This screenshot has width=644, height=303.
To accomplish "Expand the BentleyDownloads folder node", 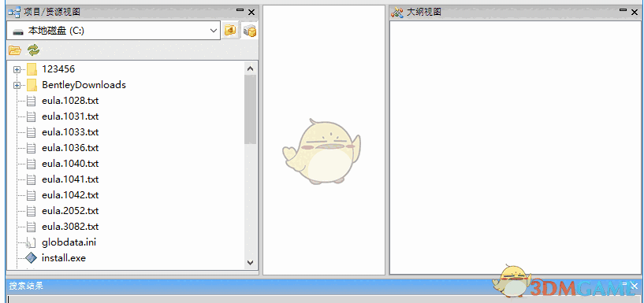I will click(17, 85).
